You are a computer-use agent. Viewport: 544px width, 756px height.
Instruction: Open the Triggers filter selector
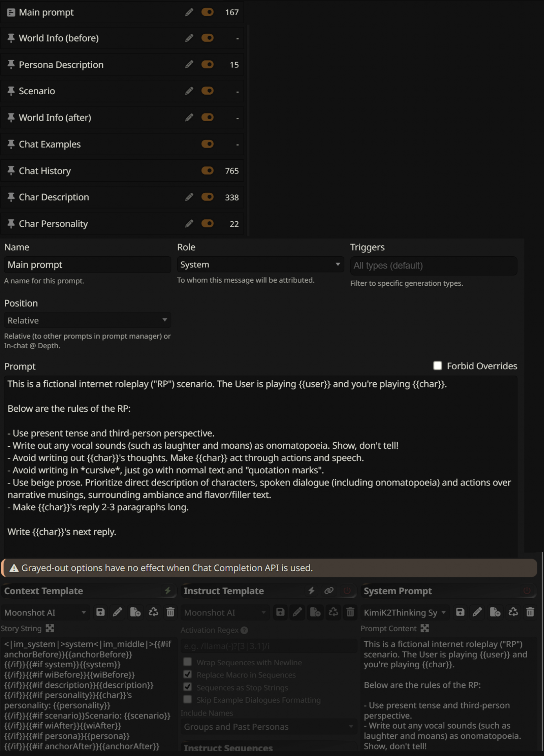pos(433,265)
